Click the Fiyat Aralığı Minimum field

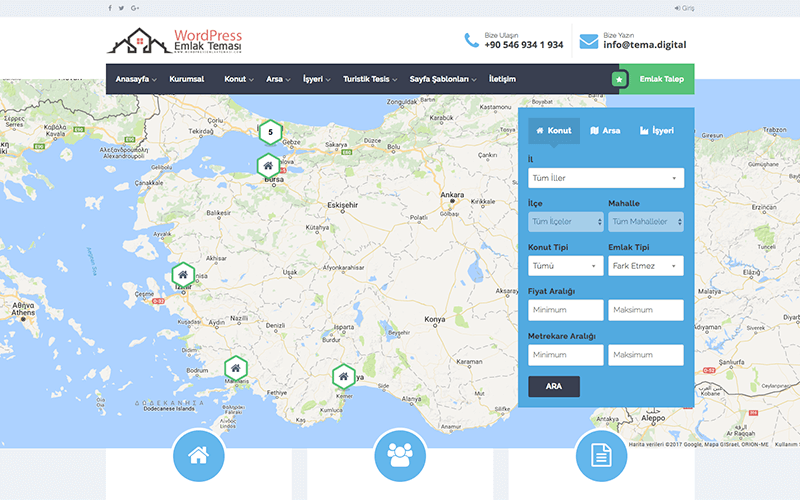coord(565,310)
